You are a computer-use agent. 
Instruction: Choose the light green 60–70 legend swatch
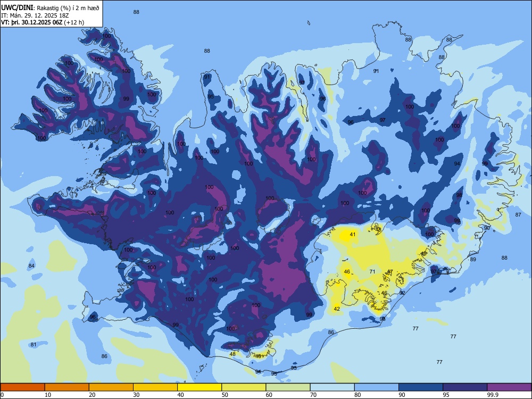pos(288,387)
